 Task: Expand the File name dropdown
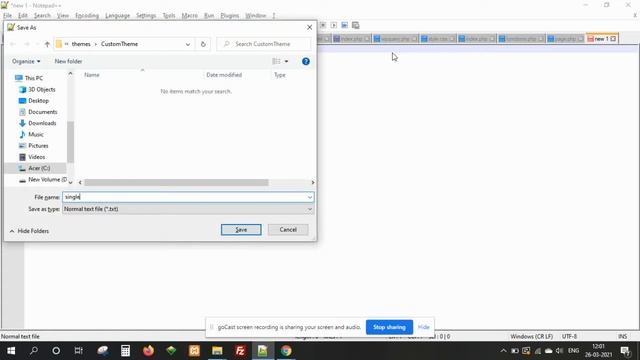tap(310, 197)
